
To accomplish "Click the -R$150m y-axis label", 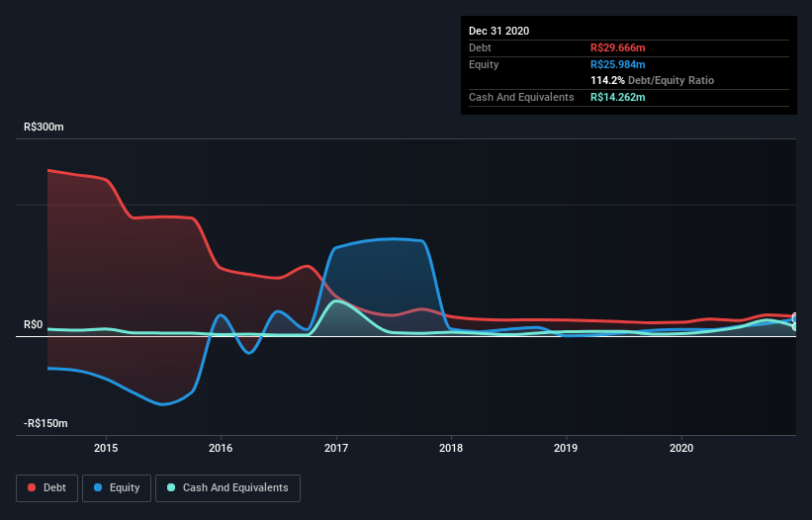I will [45, 424].
